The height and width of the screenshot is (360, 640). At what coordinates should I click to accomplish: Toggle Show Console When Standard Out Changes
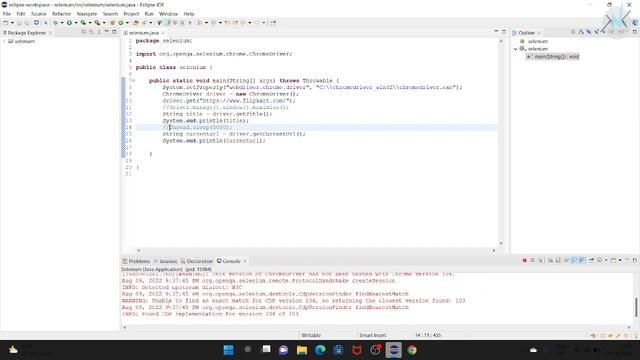click(x=574, y=260)
